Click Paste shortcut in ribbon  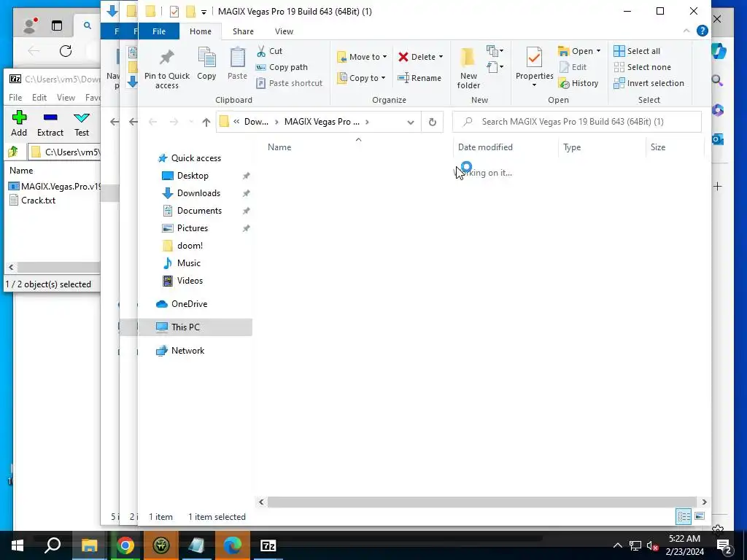(289, 83)
